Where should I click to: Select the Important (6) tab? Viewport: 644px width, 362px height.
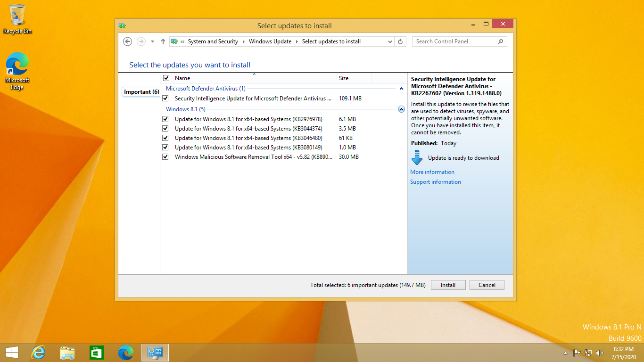tap(141, 92)
